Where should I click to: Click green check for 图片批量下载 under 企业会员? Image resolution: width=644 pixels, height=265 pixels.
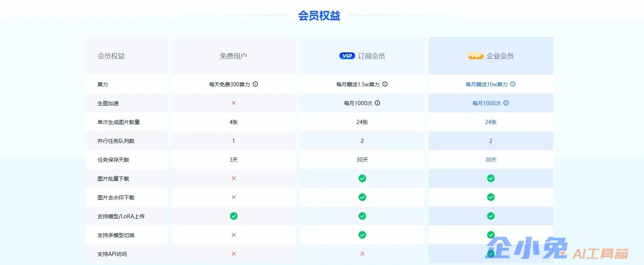(491, 178)
